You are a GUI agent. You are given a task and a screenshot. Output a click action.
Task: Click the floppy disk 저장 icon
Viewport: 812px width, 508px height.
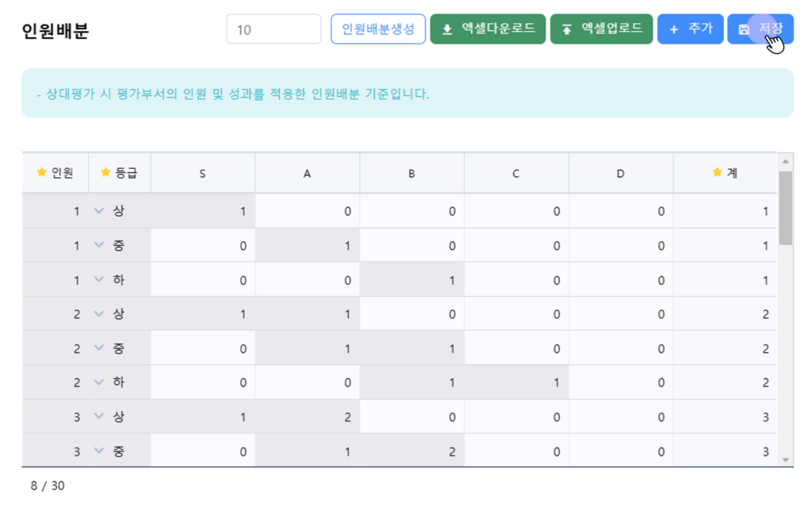click(x=744, y=29)
